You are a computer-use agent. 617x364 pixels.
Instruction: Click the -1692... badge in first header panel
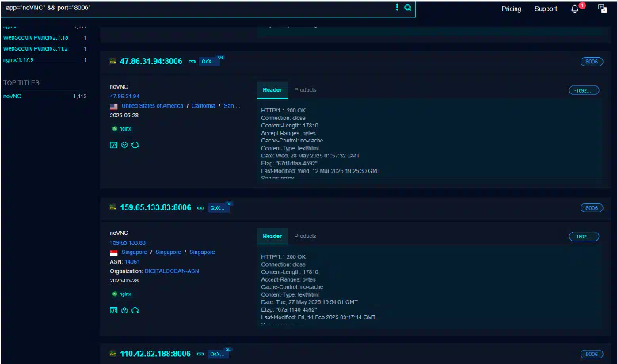click(x=584, y=90)
